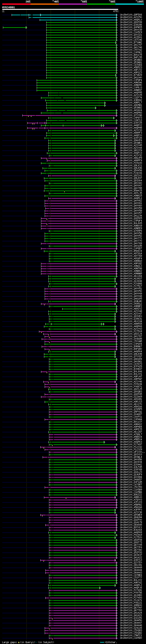The width and height of the screenshot is (146, 644).
Task: Select hit UniRef100_A9NSH6
Action: [x=131, y=82]
